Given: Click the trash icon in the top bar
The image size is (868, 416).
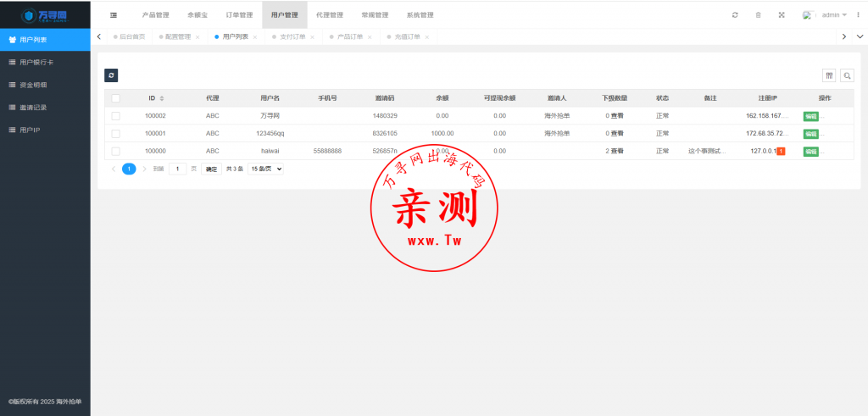Looking at the screenshot, I should coord(759,15).
